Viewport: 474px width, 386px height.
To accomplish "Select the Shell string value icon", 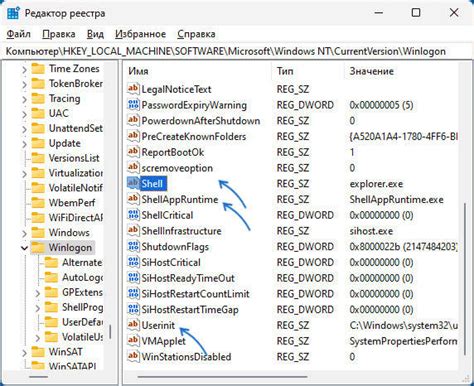I will (133, 183).
